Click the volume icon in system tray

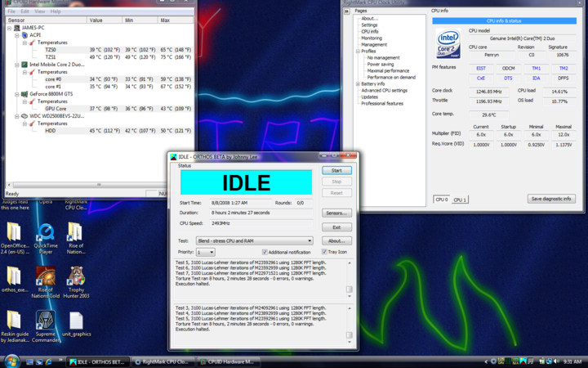coord(556,361)
